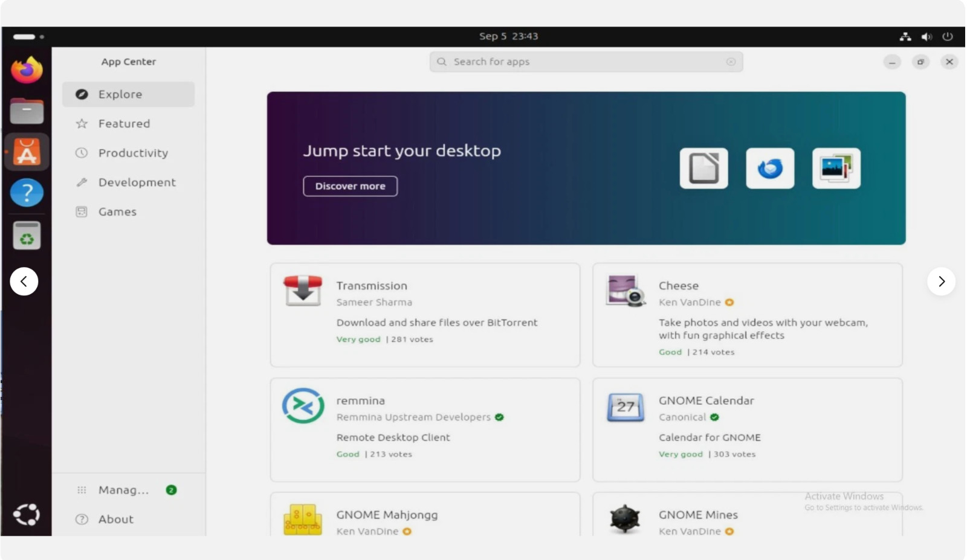Viewport: 967px width, 560px height.
Task: Click the 303 votes count on GNOME Calendar
Action: (734, 454)
